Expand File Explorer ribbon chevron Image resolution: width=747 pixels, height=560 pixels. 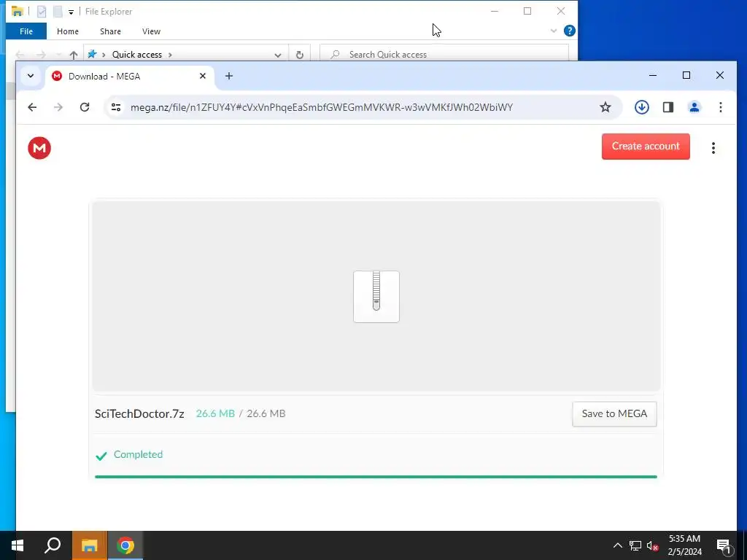(x=553, y=31)
